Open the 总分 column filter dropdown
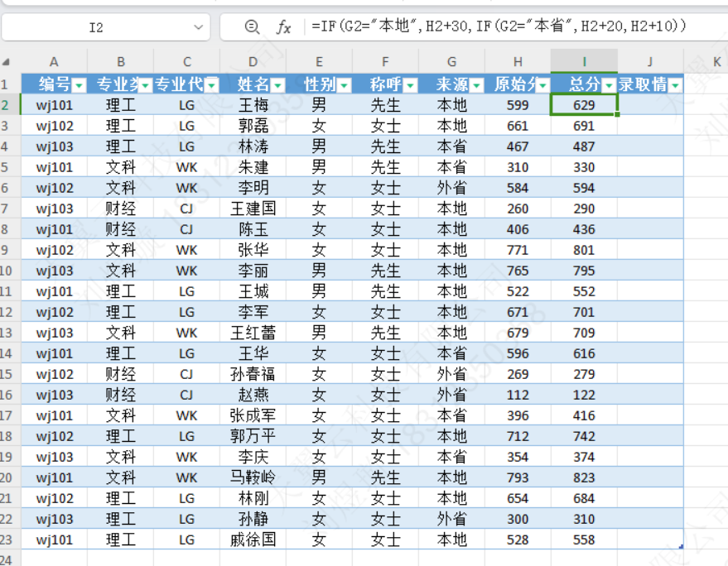 pyautogui.click(x=609, y=85)
